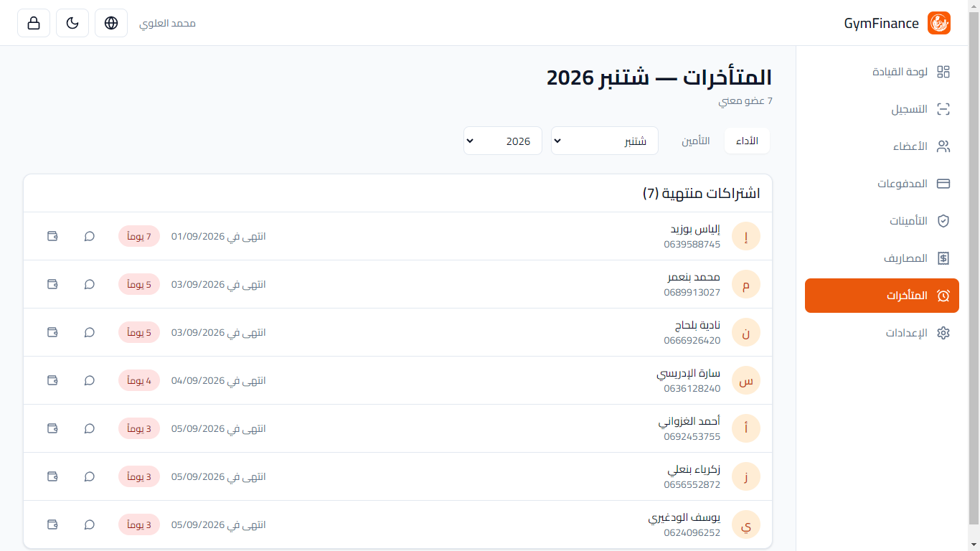Image resolution: width=980 pixels, height=551 pixels.
Task: Click wallet icon for إلياس بوزيد
Action: tap(52, 236)
